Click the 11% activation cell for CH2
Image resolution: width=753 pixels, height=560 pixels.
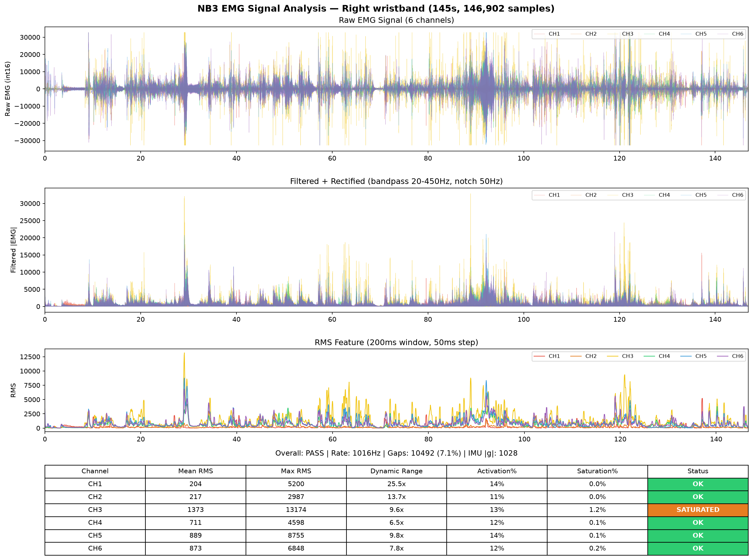click(497, 497)
